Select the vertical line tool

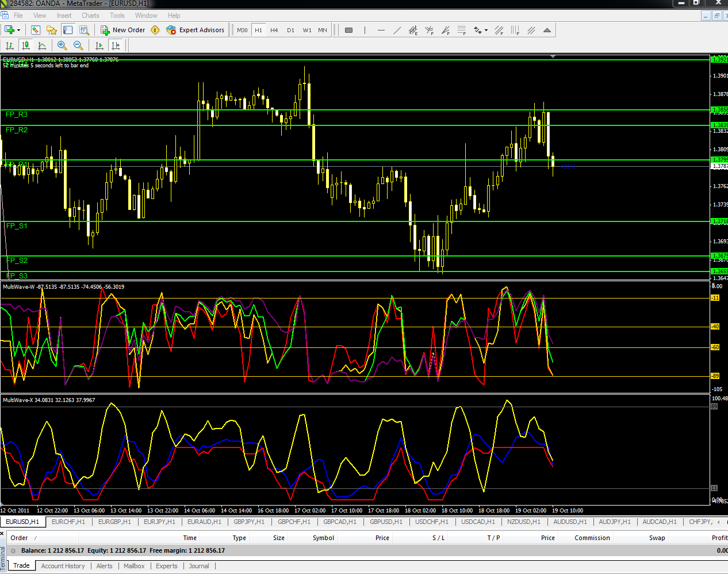tap(365, 30)
